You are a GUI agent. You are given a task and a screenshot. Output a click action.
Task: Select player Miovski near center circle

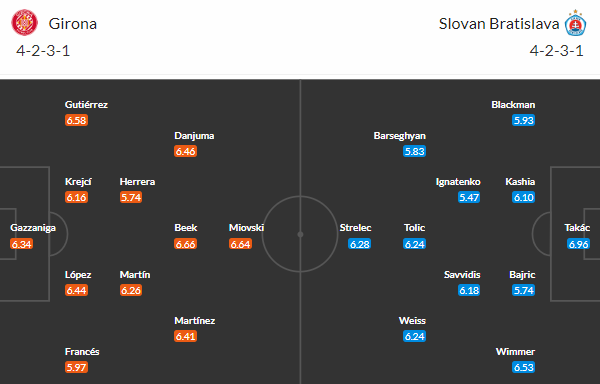(x=246, y=228)
